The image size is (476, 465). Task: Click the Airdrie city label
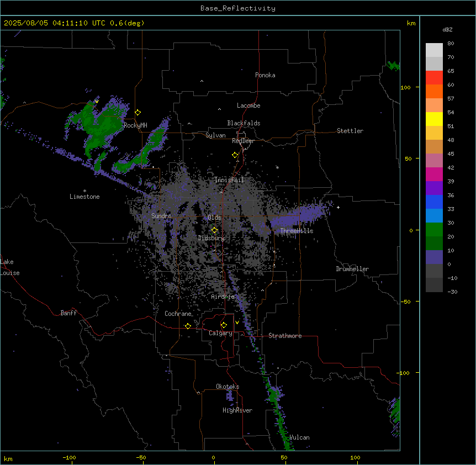[x=223, y=297]
